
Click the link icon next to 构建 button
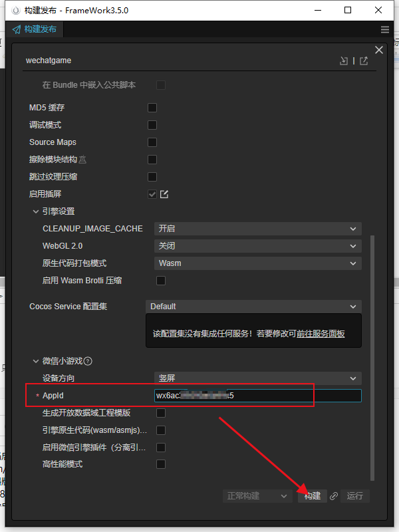(x=334, y=496)
